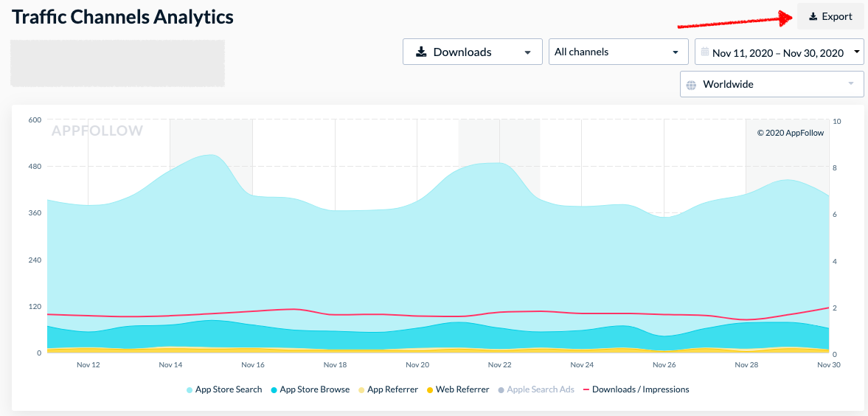The height and width of the screenshot is (416, 868).
Task: Click the caret arrow on the date range selector
Action: (x=857, y=52)
